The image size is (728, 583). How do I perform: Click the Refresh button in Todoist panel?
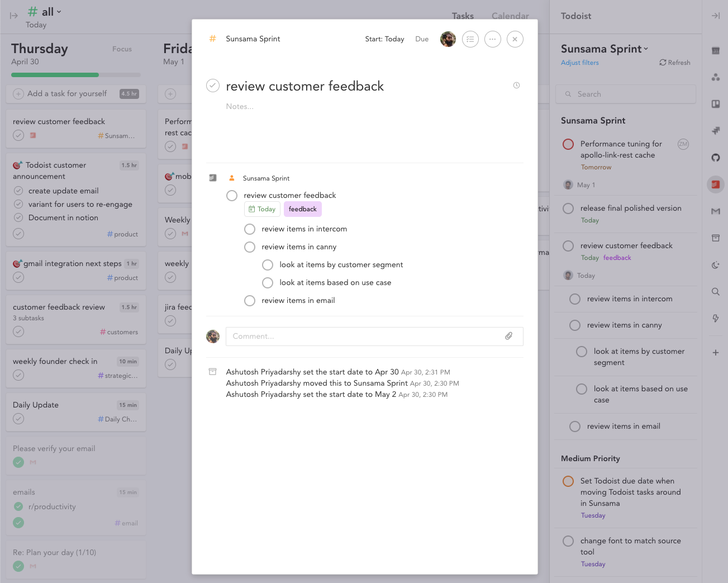(675, 63)
